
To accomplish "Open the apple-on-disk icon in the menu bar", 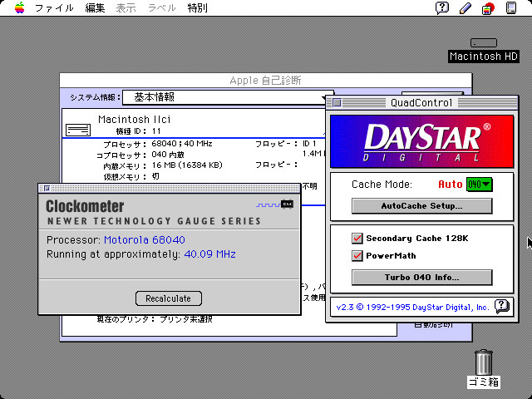I will pos(488,8).
